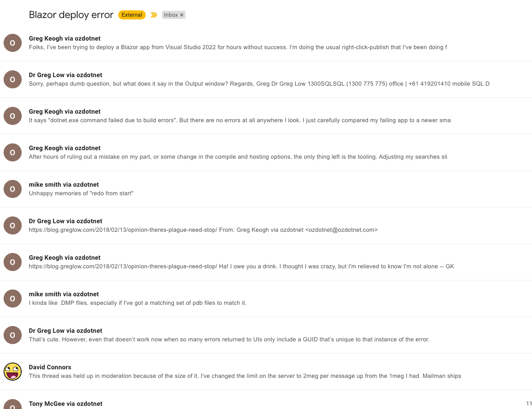Click the External yellow badge
Screen dimensions: 532x409
[132, 15]
